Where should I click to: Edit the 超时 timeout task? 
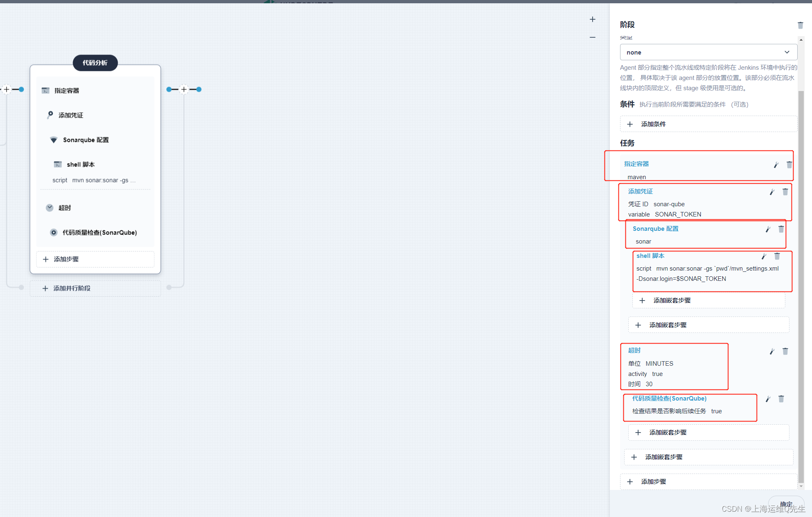pos(772,351)
